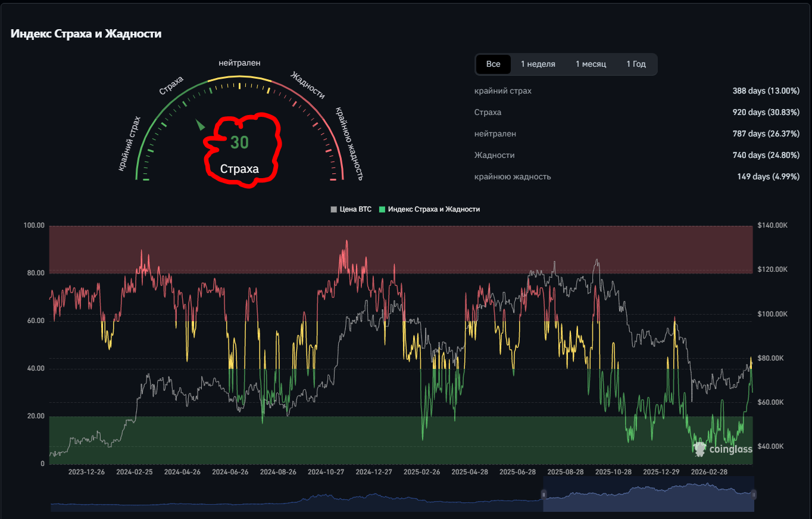The width and height of the screenshot is (812, 519).
Task: Click x-axis date "2025-08-28"
Action: (x=566, y=471)
